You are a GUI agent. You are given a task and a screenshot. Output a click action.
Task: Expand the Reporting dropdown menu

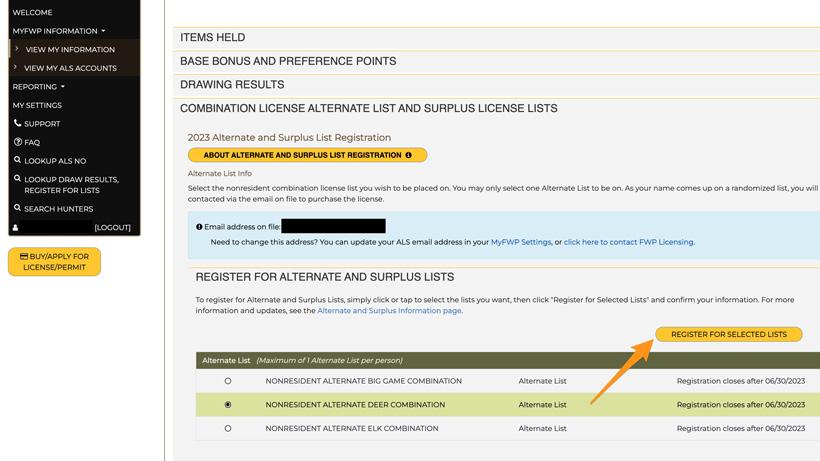(38, 86)
